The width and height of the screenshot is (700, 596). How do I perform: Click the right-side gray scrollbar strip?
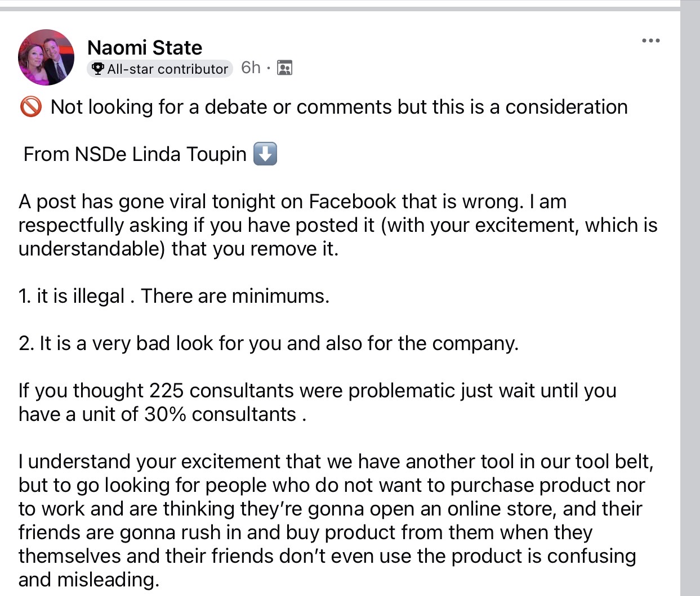click(x=690, y=298)
